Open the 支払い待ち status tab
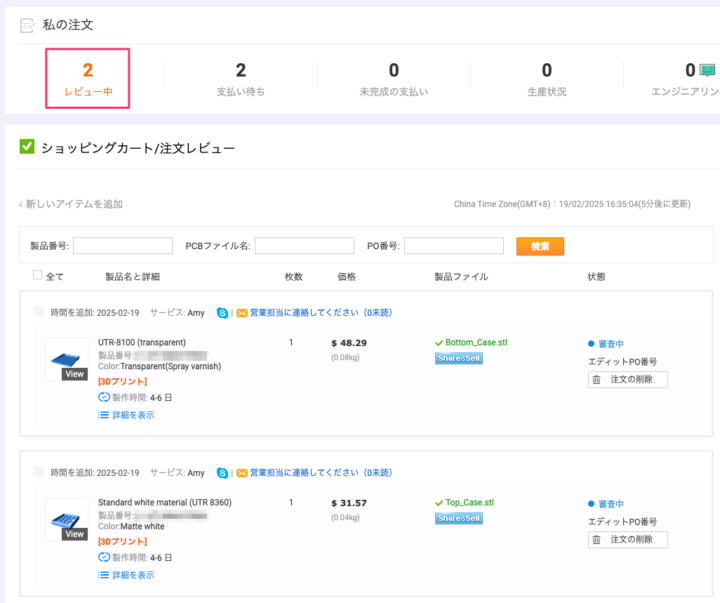Viewport: 720px width, 603px height. [x=240, y=78]
